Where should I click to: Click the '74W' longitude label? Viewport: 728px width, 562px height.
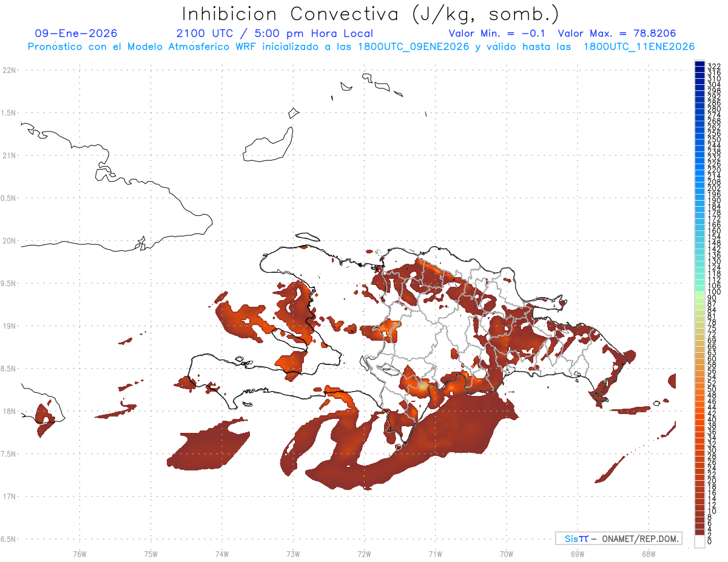pos(221,554)
